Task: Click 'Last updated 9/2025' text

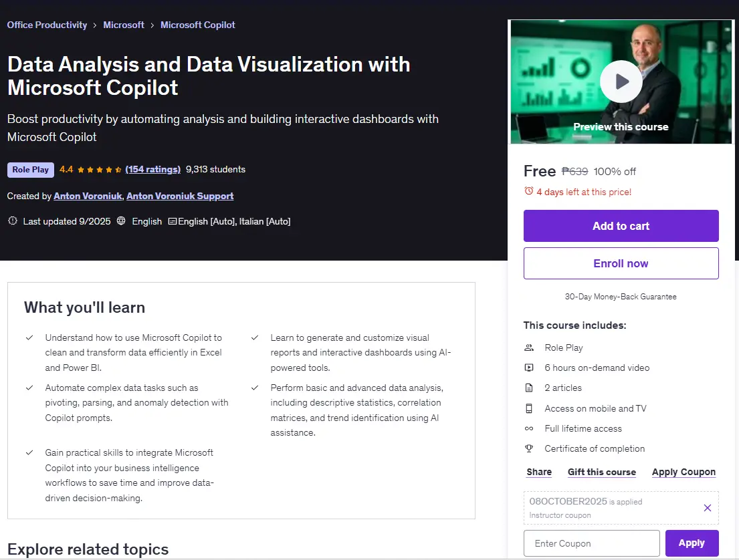Action: 67,221
